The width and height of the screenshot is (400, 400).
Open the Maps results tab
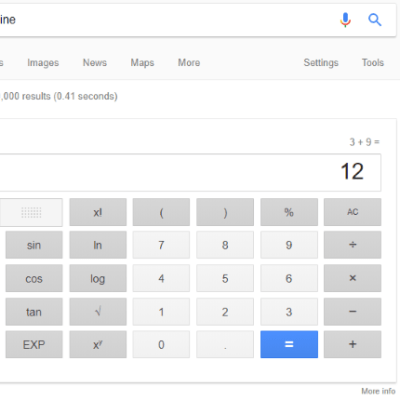[x=142, y=63]
